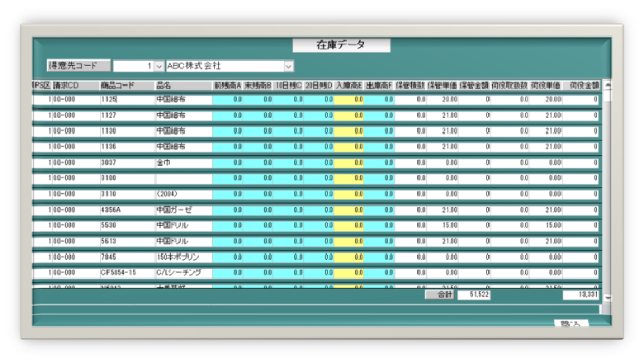Click the yellow 入庫高E cell in row 1127

coord(349,115)
